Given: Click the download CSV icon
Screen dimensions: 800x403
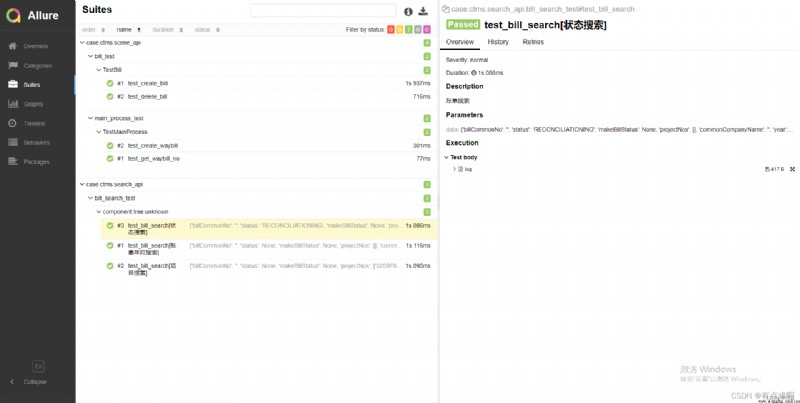Looking at the screenshot, I should pyautogui.click(x=423, y=11).
